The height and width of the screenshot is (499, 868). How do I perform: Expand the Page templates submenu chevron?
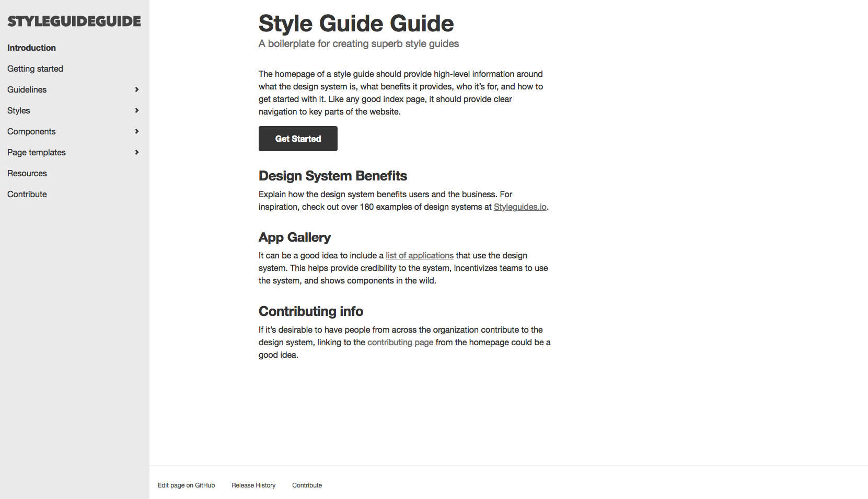click(137, 152)
